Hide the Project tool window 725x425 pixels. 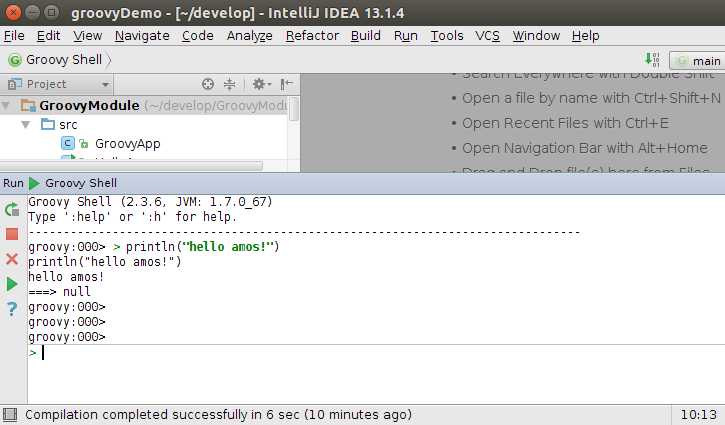click(287, 84)
